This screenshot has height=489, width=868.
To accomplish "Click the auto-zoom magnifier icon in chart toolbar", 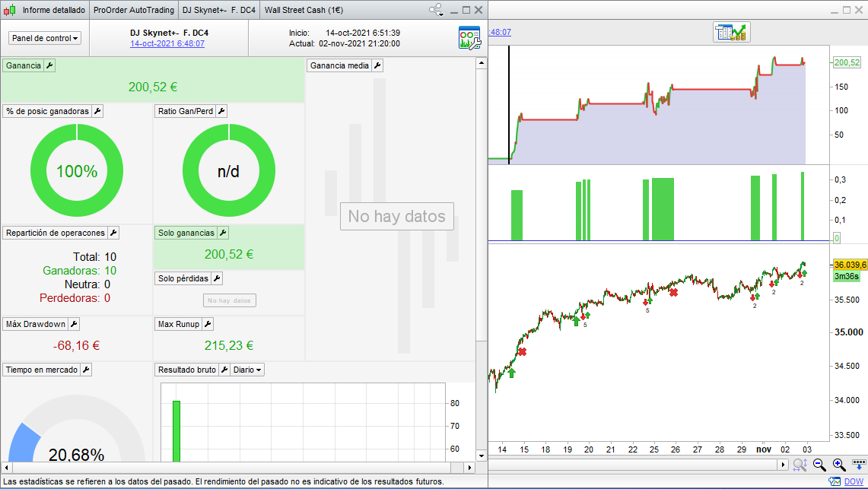I will tap(800, 465).
